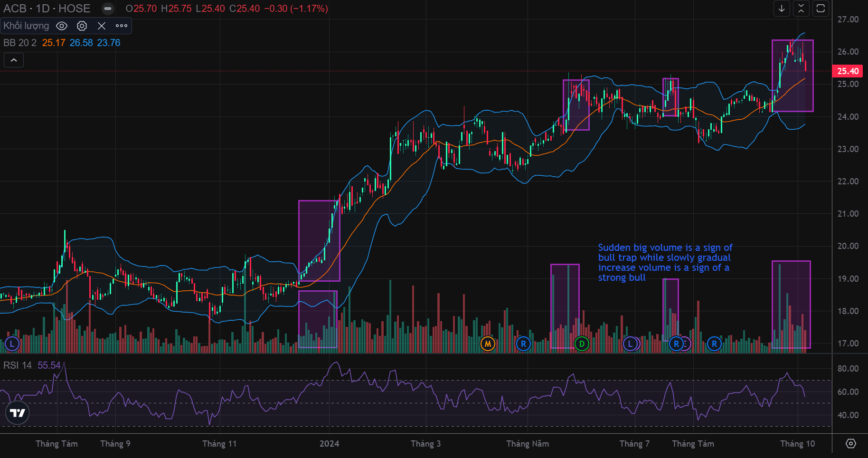Click the open price O25.70
868x458 pixels.
click(x=142, y=9)
